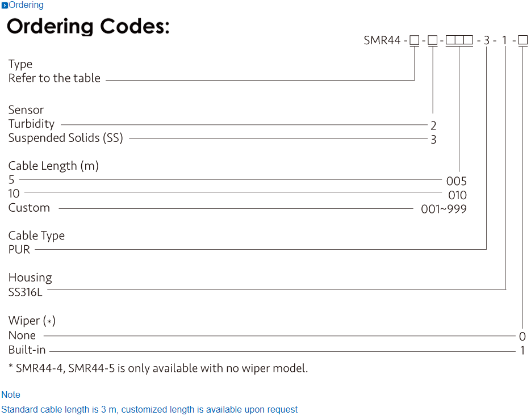Click the Note link below the diagram
This screenshot has height=420, width=531.
click(11, 394)
